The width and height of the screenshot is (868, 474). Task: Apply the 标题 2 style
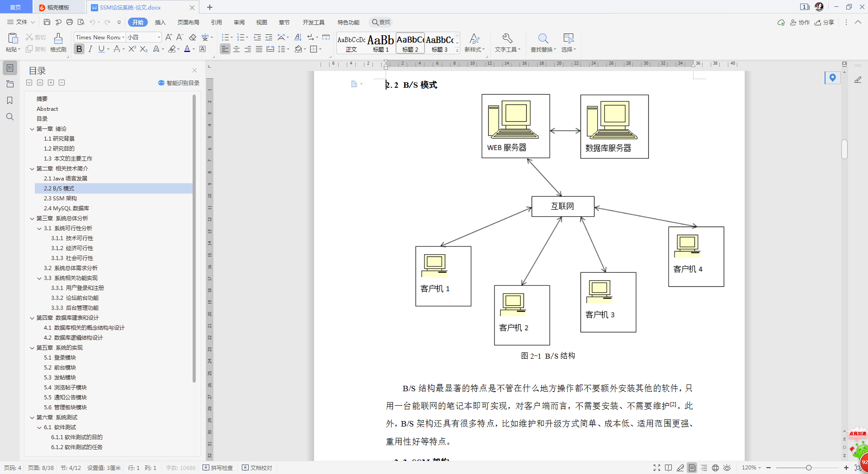point(410,43)
